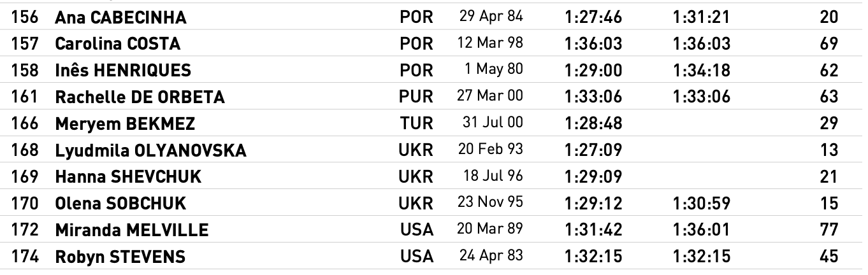Select Lyudmila OLYANOVSKA's name
Screen dimensions: 868x275
coord(150,151)
